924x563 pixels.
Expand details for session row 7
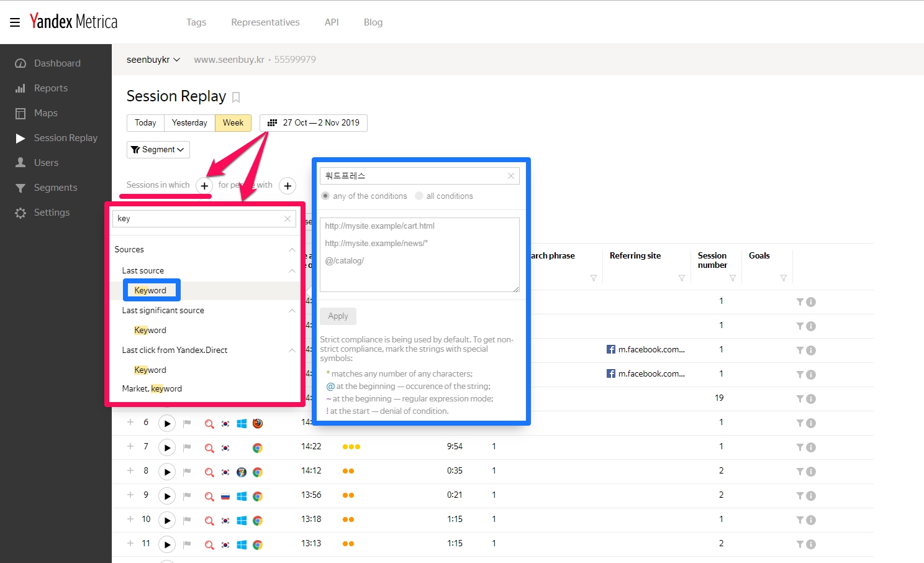coord(130,446)
